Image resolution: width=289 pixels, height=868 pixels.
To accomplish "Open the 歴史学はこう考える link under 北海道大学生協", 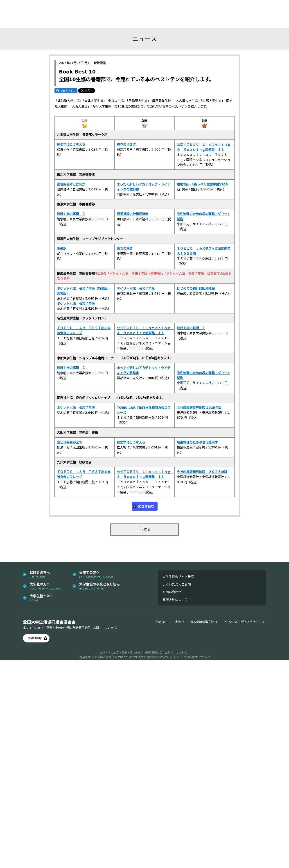I will tap(71, 144).
